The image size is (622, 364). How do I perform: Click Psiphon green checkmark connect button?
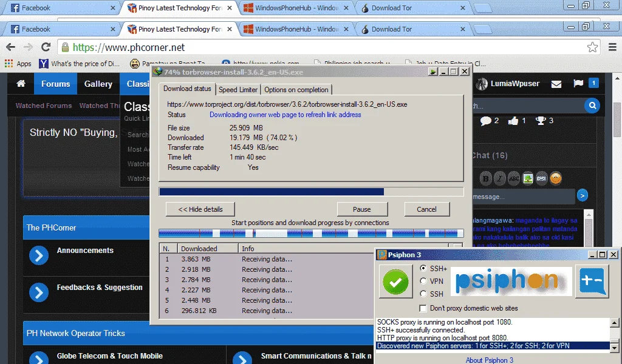point(395,281)
